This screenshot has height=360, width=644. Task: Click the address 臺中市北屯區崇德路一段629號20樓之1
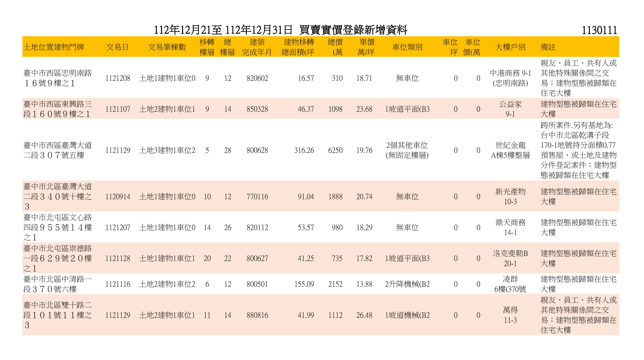pyautogui.click(x=57, y=258)
